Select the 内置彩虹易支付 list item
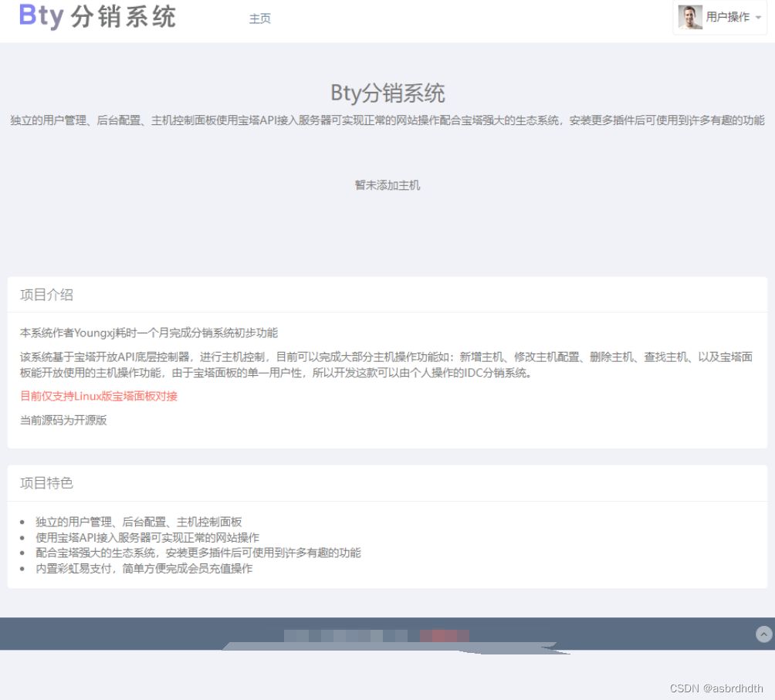 point(143,569)
